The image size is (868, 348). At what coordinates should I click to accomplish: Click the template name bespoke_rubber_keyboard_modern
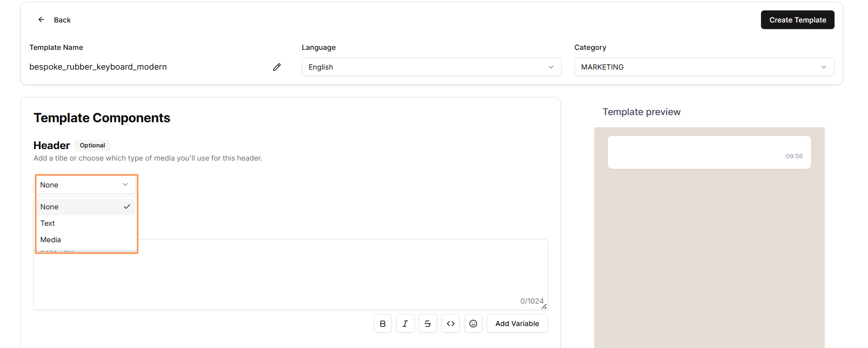(98, 67)
